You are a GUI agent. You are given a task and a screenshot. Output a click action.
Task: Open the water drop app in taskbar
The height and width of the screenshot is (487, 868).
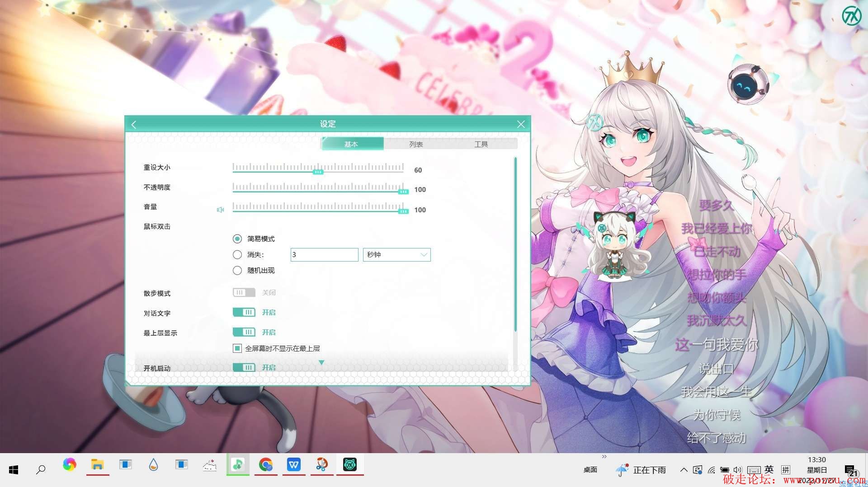coord(153,464)
